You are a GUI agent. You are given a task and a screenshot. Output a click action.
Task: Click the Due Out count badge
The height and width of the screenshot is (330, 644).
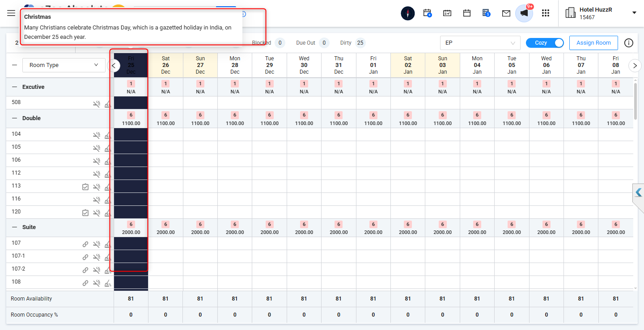[x=324, y=43]
